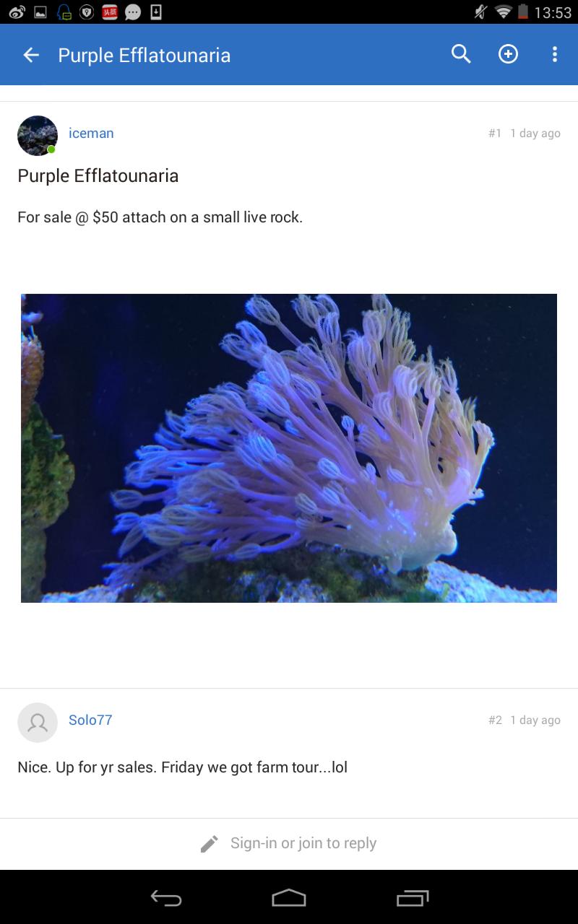Open iceman's avatar picture
The image size is (578, 924).
point(38,136)
